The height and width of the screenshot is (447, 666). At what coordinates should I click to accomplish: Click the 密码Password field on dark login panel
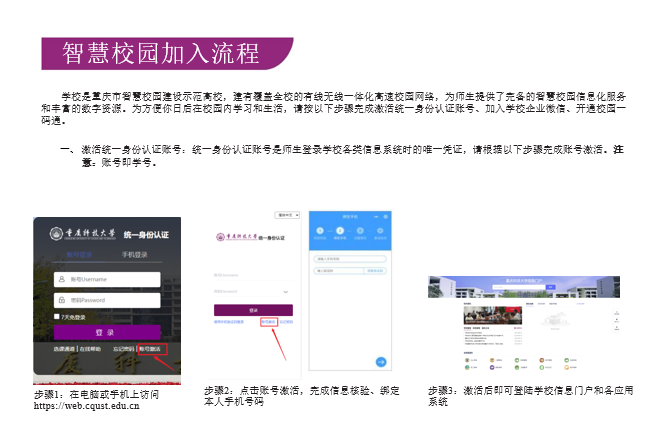tap(107, 300)
